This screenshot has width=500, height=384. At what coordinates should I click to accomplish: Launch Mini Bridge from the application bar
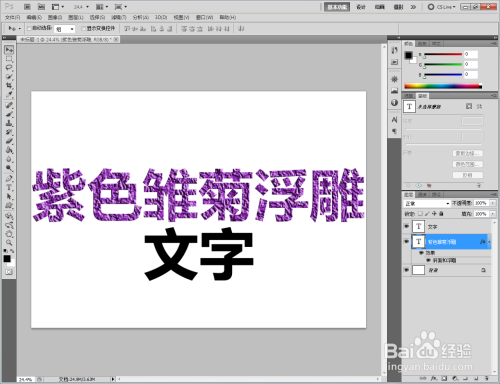[41, 7]
